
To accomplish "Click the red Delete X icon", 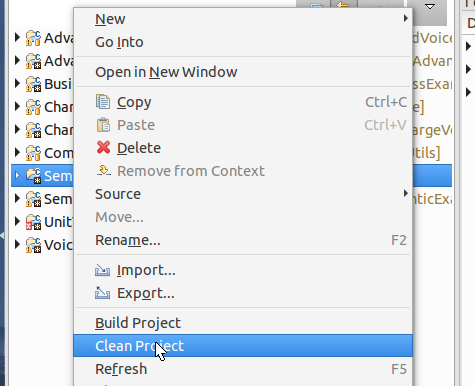I will coord(103,147).
